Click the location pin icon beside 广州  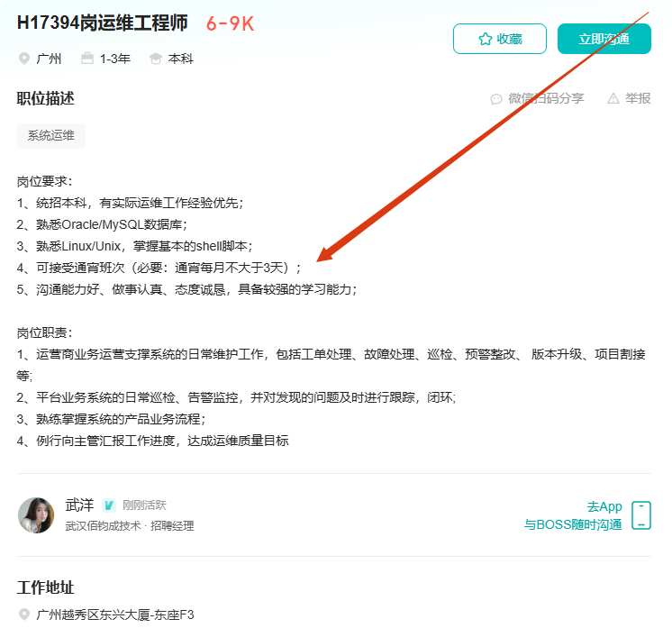point(24,59)
